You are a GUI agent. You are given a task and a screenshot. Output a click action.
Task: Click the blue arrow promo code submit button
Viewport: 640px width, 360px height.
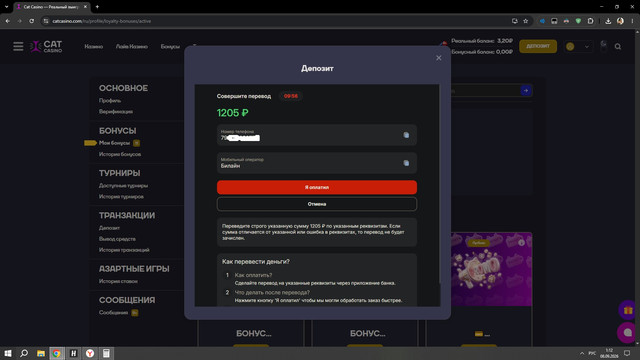coord(526,91)
